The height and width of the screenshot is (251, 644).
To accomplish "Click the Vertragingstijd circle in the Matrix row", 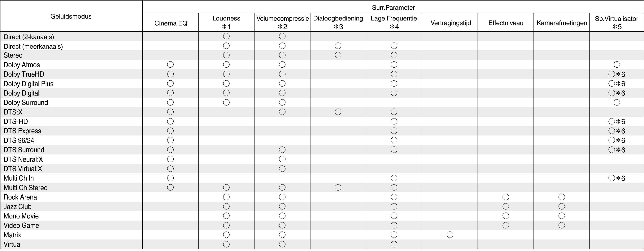I will (x=450, y=235).
